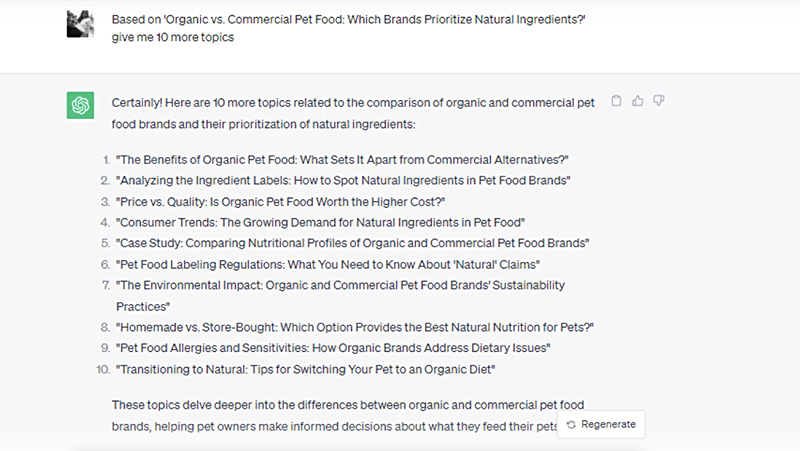Give the response a thumbs up

point(638,101)
